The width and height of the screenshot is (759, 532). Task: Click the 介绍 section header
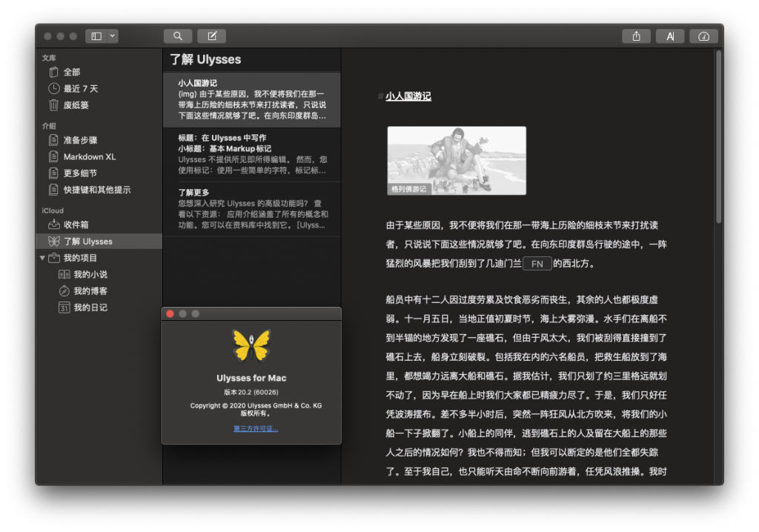(49, 126)
